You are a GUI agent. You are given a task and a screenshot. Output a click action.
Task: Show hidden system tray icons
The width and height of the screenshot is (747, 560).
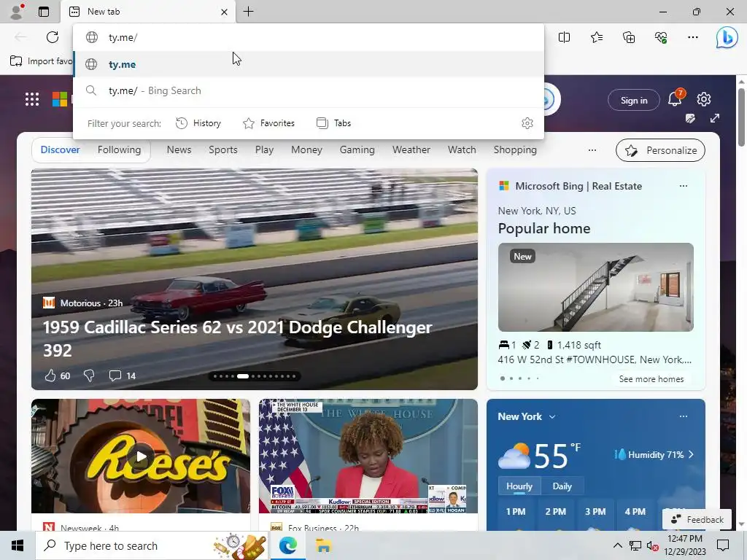click(x=617, y=545)
